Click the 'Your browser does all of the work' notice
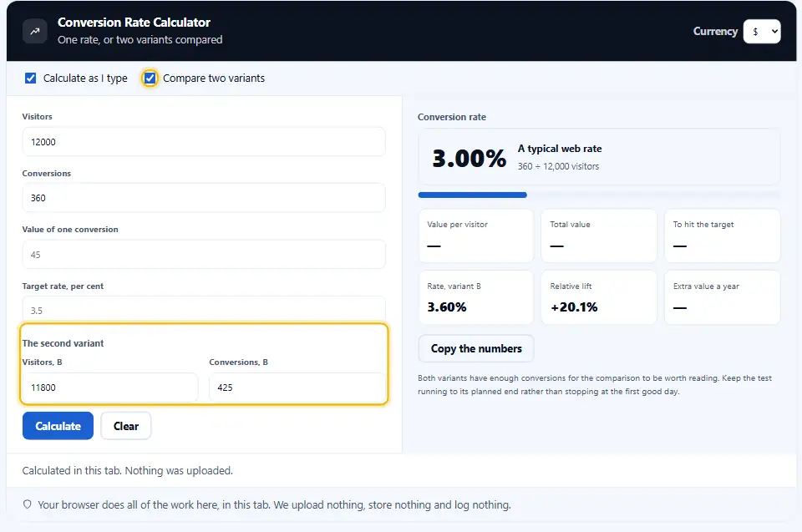This screenshot has width=802, height=532. (274, 505)
